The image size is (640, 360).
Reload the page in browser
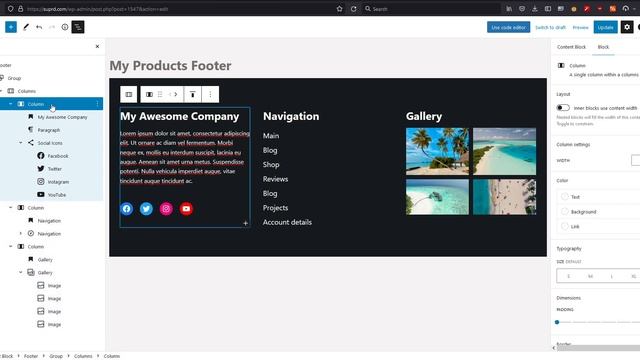(x=353, y=9)
